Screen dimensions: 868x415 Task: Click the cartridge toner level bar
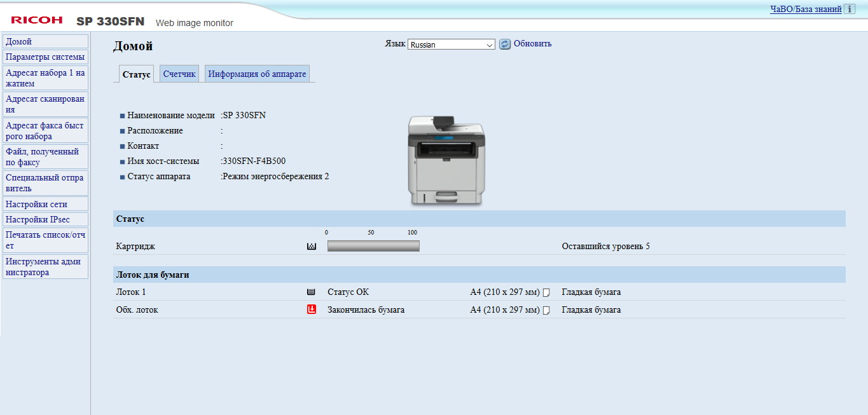pyautogui.click(x=373, y=247)
